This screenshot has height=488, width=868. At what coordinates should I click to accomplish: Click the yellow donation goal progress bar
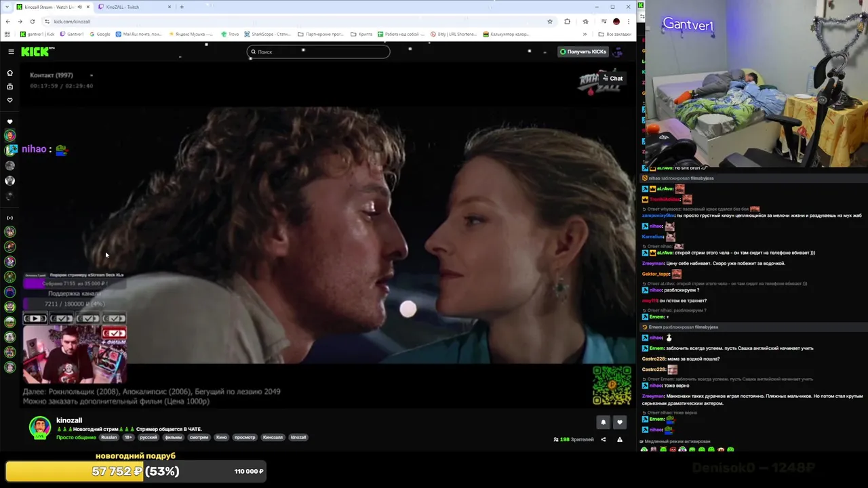coord(137,471)
